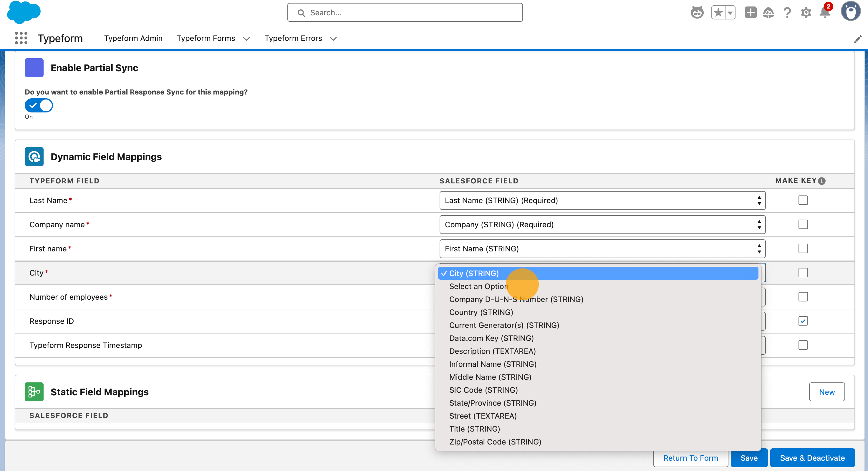Click Number of employees label
This screenshot has width=868, height=471.
tap(68, 297)
